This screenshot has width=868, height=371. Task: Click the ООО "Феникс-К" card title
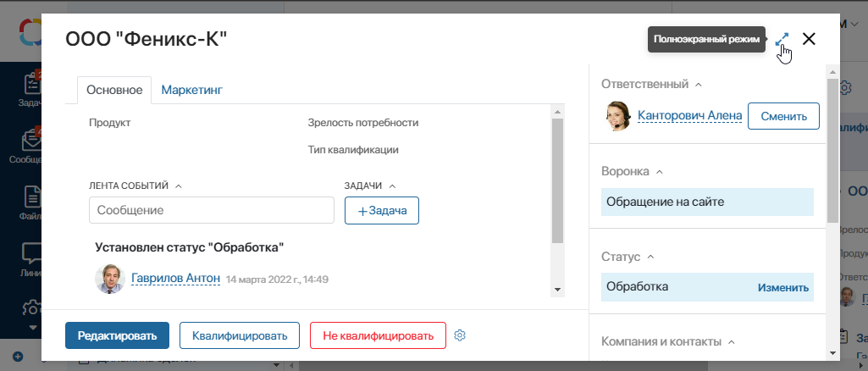[x=147, y=39]
